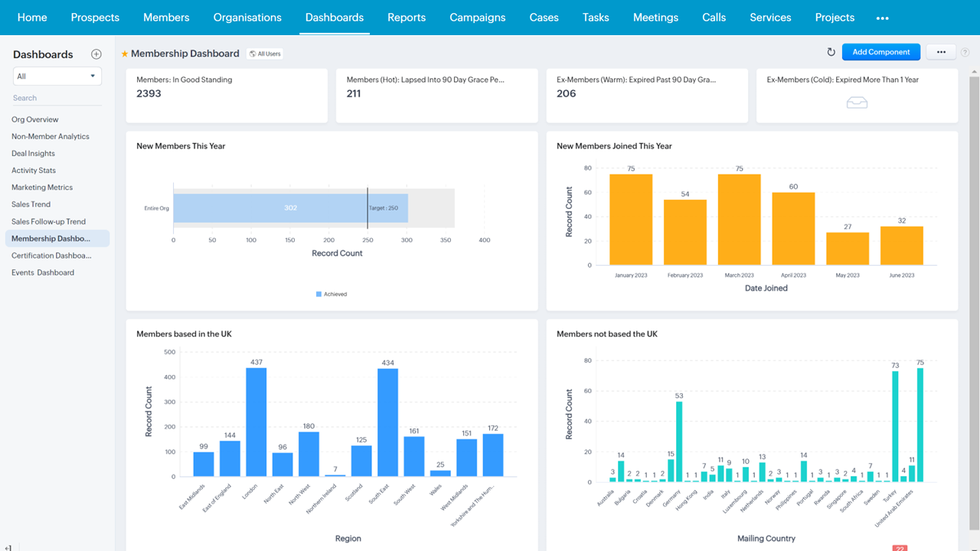The width and height of the screenshot is (980, 551).
Task: Click the empty inbox icon in Ex-Members Cold card
Action: (857, 103)
